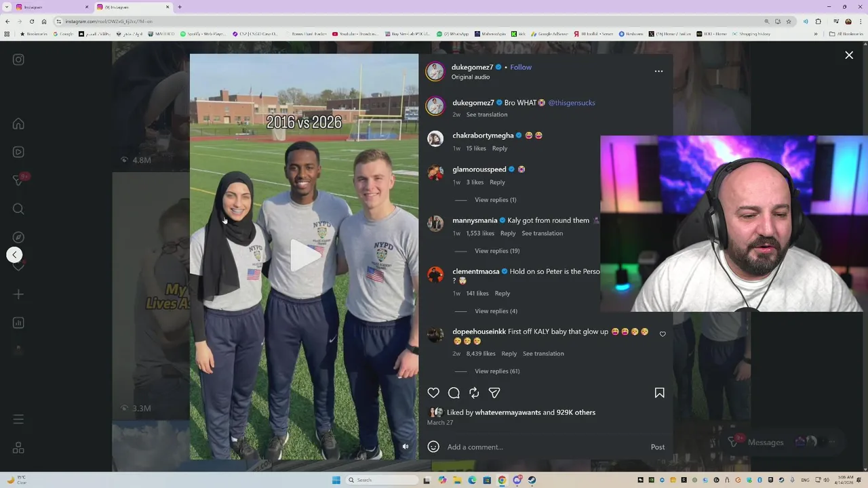Click Follow next to dukegomez7
Image resolution: width=868 pixels, height=488 pixels.
coord(521,67)
